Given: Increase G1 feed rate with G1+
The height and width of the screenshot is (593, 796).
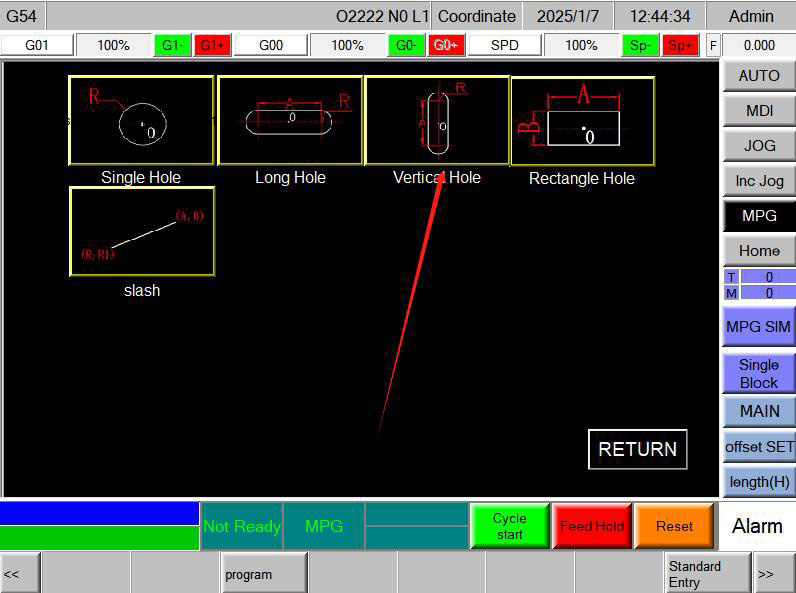Looking at the screenshot, I should coord(211,45).
